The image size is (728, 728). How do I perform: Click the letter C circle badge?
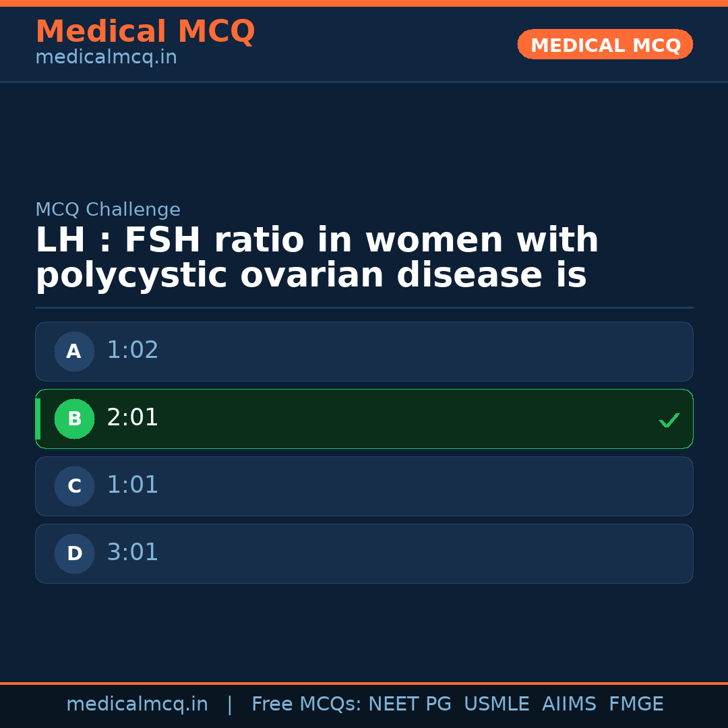pos(74,486)
